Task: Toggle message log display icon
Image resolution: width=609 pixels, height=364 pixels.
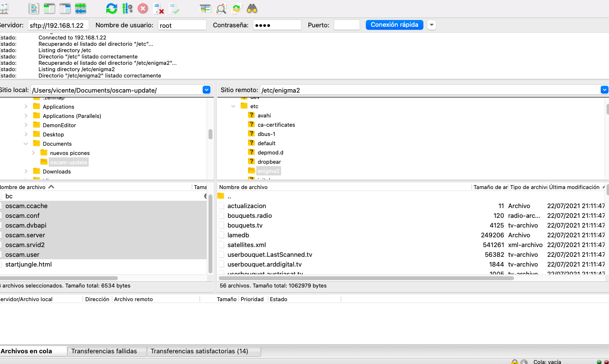Action: coord(34,8)
